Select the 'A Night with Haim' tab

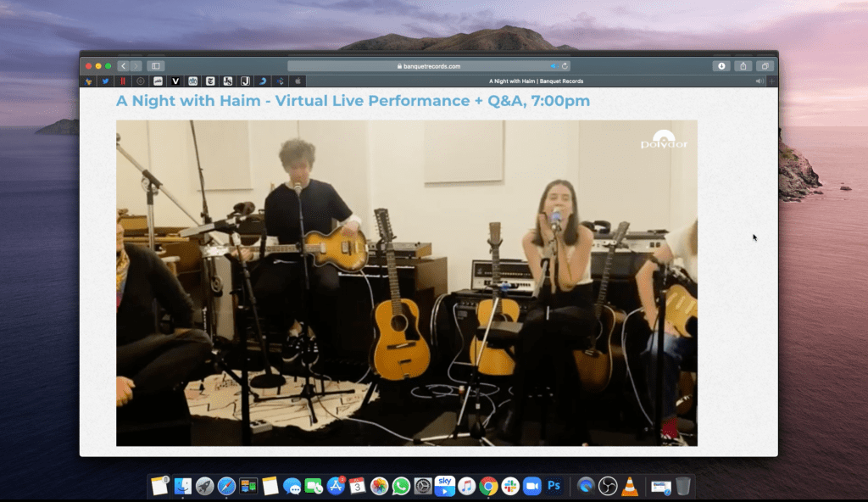pos(536,81)
